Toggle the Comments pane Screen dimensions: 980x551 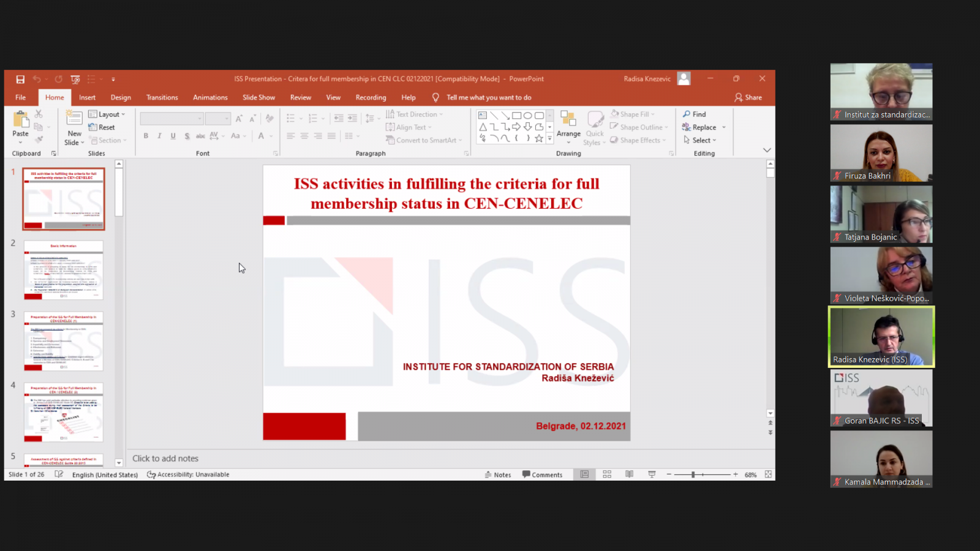coord(542,474)
